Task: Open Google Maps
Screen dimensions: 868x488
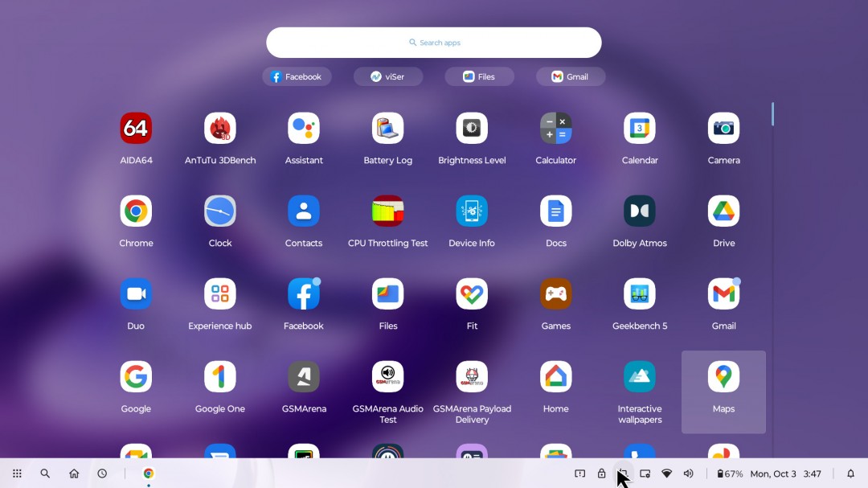Action: click(723, 392)
